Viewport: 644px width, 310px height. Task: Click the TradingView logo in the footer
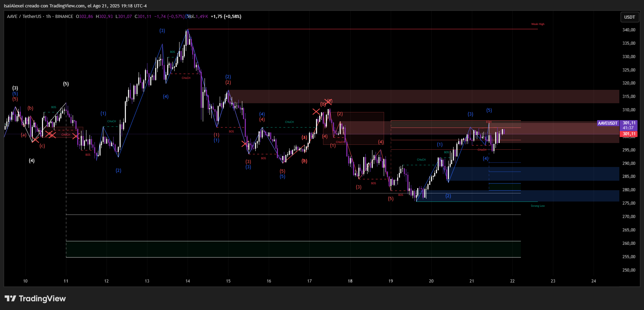click(x=35, y=298)
